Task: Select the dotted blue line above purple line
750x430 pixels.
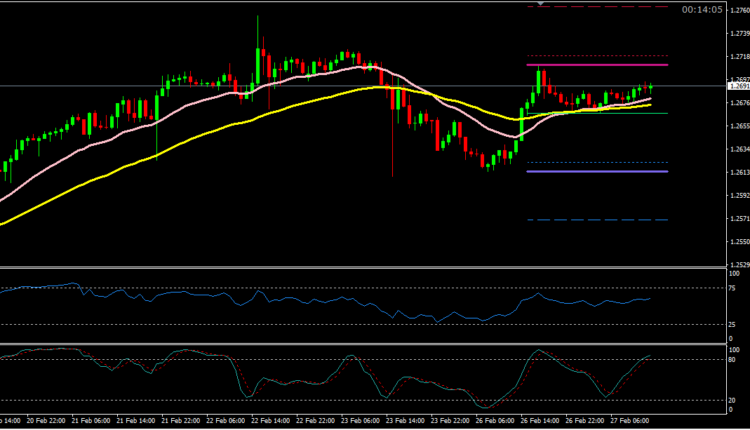Action: click(x=600, y=162)
